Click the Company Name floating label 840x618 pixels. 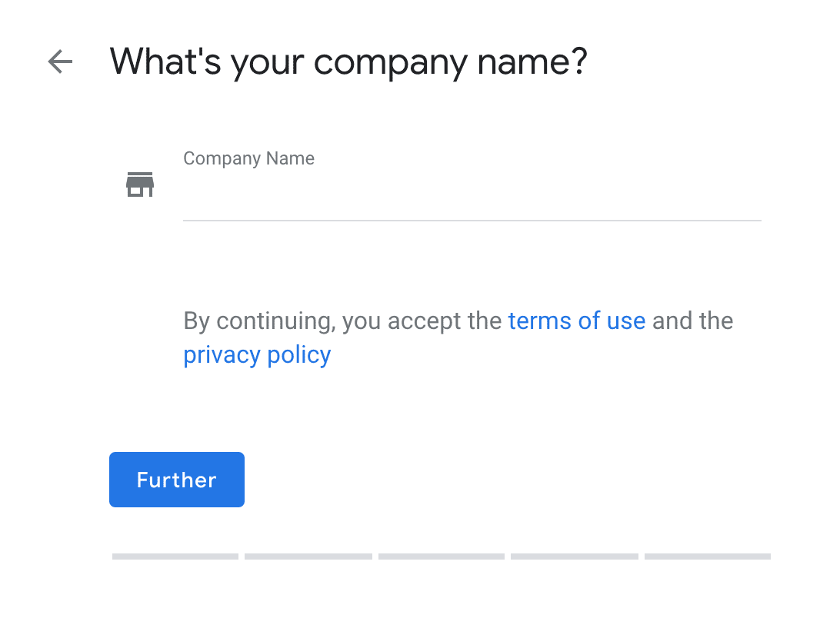(248, 158)
